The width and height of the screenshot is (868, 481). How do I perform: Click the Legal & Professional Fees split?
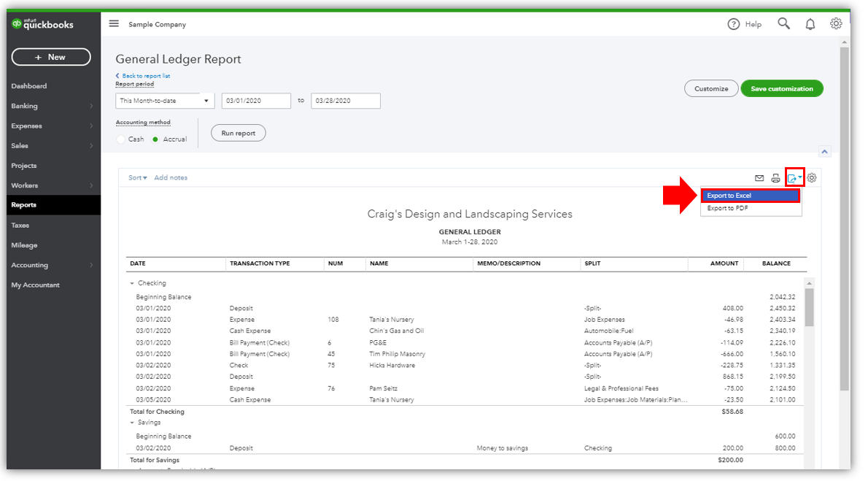(621, 389)
